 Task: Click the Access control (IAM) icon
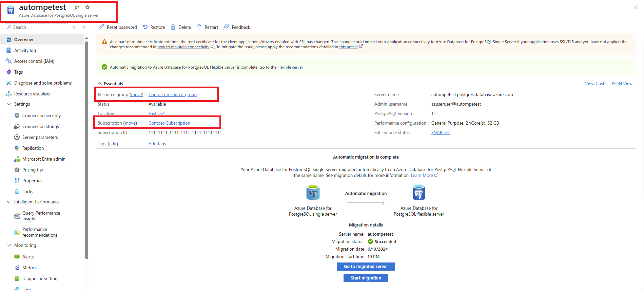tap(9, 61)
